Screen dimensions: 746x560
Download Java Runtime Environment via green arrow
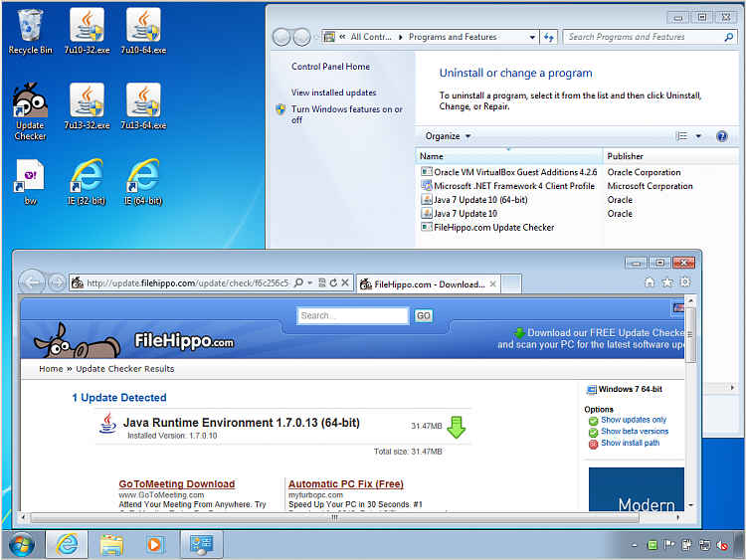456,427
